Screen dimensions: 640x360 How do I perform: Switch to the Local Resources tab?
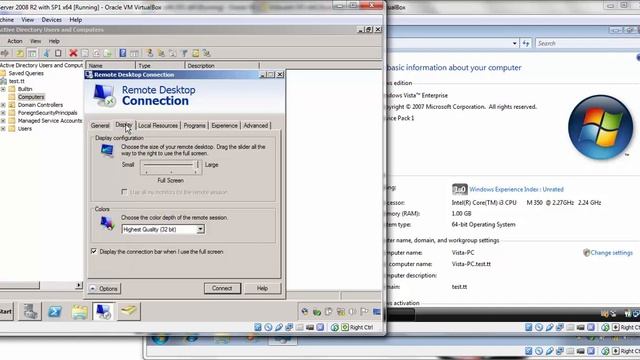click(158, 125)
